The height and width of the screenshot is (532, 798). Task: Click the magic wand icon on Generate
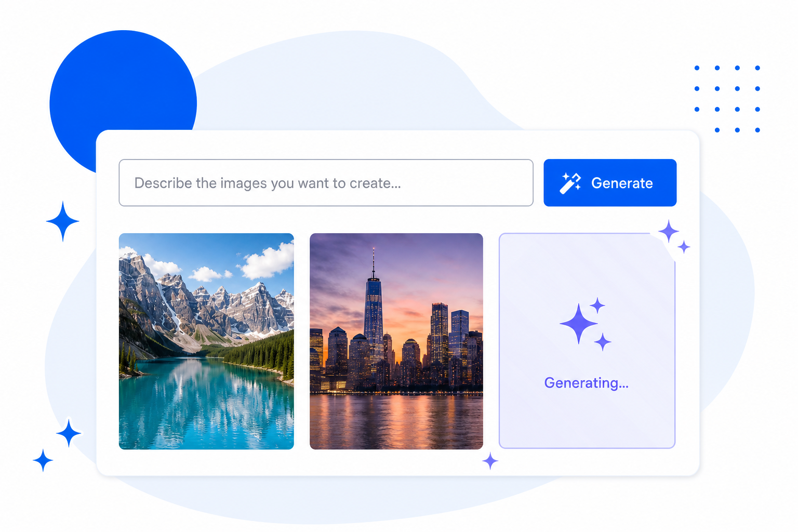570,183
